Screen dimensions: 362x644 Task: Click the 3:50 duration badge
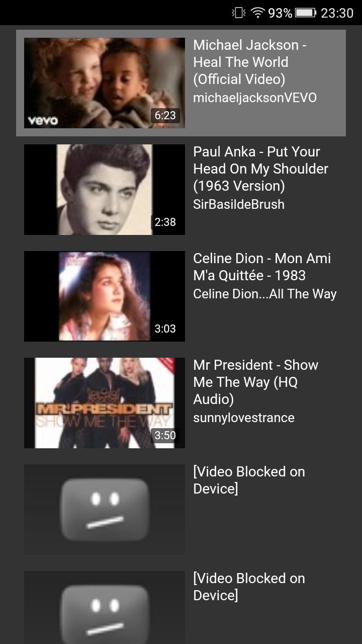(165, 435)
